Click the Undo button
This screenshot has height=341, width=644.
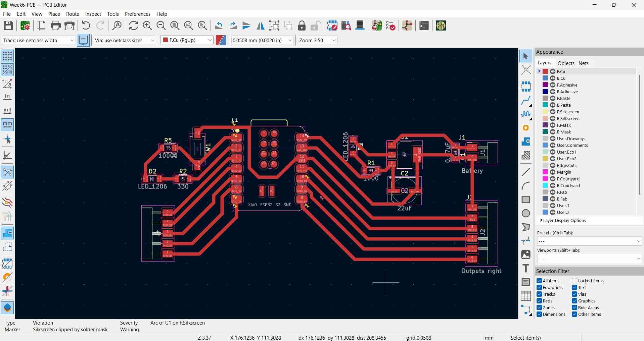pyautogui.click(x=85, y=25)
